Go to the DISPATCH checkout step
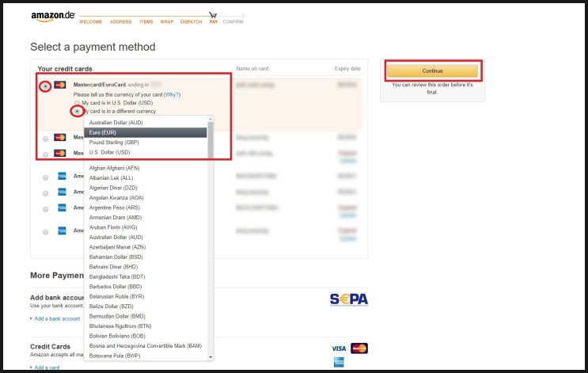 [191, 21]
